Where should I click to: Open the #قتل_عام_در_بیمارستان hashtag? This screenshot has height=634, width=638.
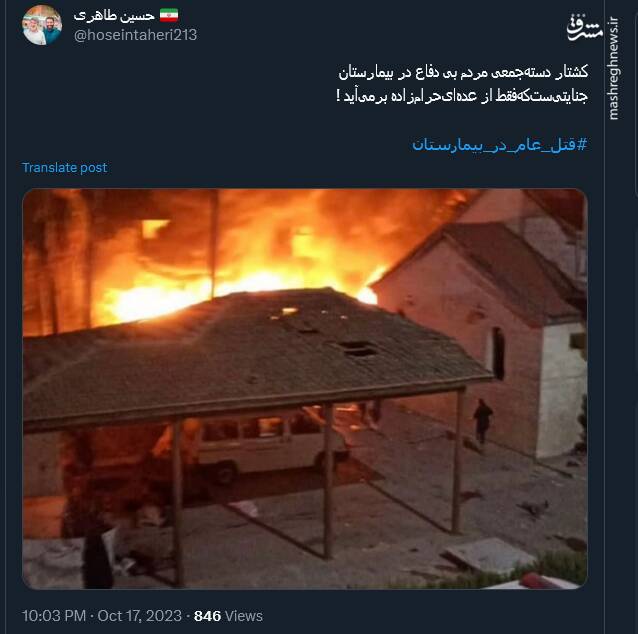500,144
